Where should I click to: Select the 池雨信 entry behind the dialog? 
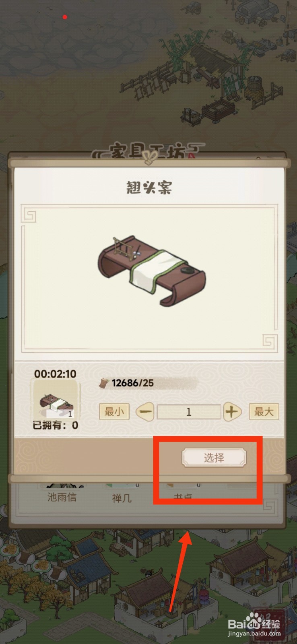click(x=62, y=497)
